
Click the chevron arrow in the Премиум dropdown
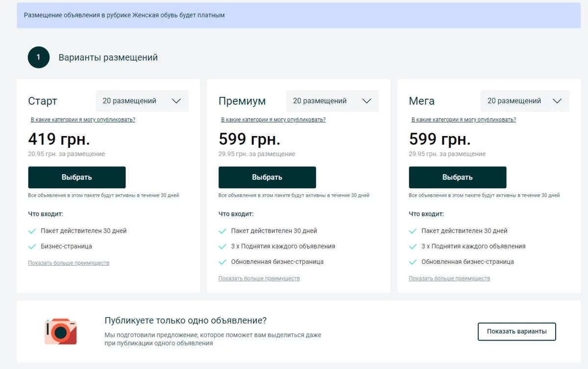pos(367,101)
